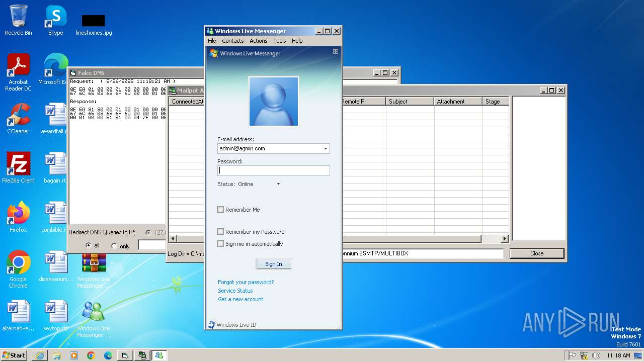The height and width of the screenshot is (362, 644).
Task: Click the Stage column header in Mailpot
Action: coord(496,102)
